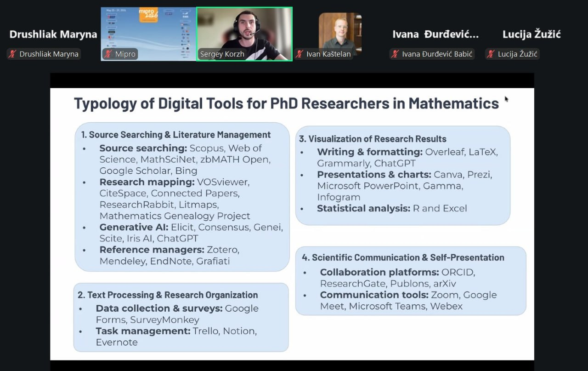This screenshot has width=588, height=371.
Task: Click the word 'SurveyMonkey'
Action: (x=164, y=320)
